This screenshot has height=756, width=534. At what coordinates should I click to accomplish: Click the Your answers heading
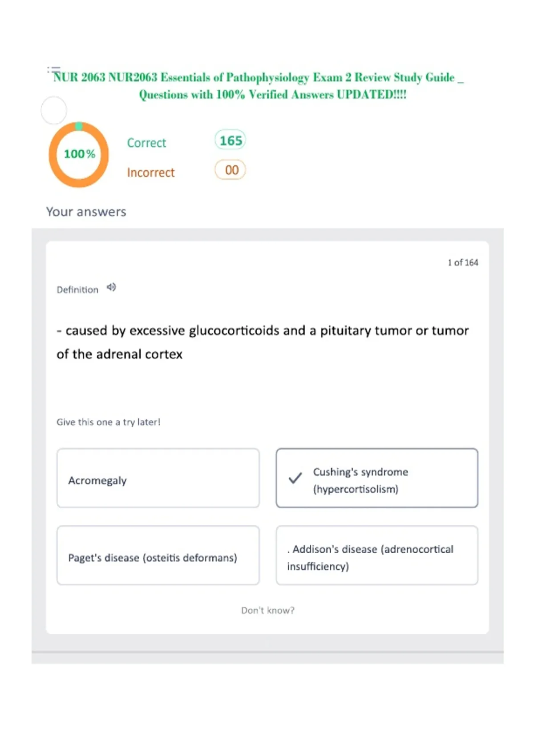pyautogui.click(x=86, y=212)
